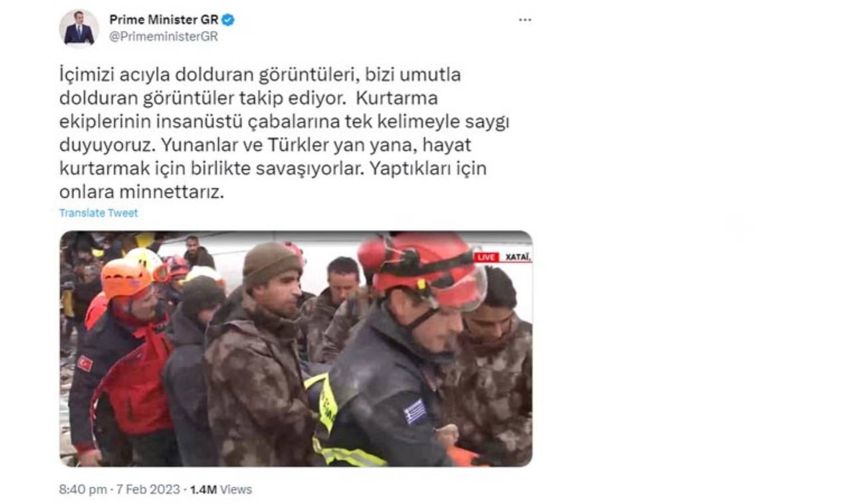The height and width of the screenshot is (504, 851).
Task: Click the Translate Tweet link
Action: pos(98,213)
